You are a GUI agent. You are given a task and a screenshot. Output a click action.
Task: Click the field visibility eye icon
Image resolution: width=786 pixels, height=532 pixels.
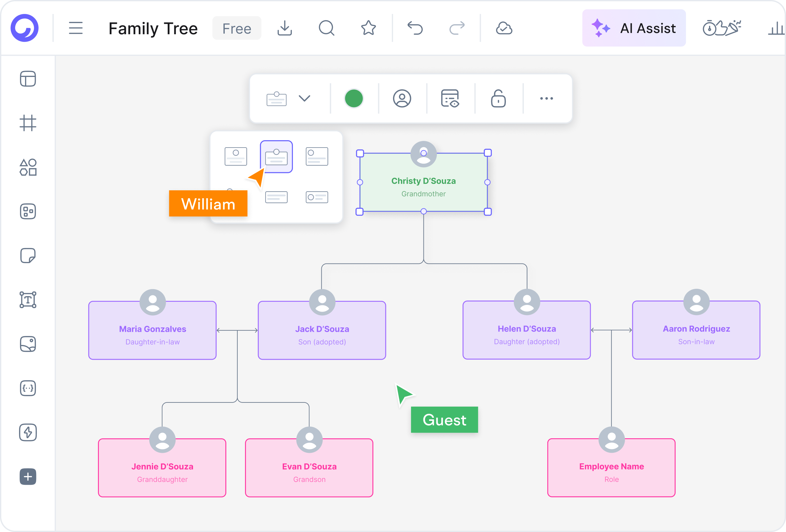coord(450,98)
